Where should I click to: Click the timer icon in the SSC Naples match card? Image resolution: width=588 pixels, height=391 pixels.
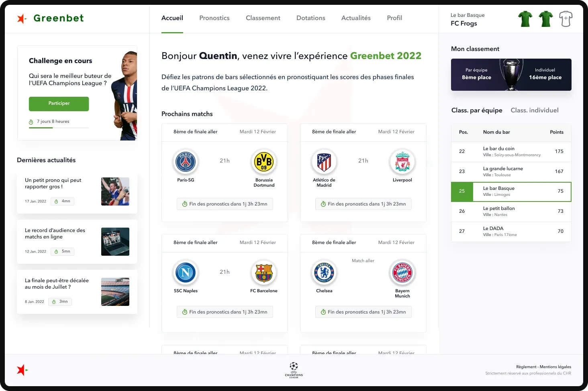point(185,312)
